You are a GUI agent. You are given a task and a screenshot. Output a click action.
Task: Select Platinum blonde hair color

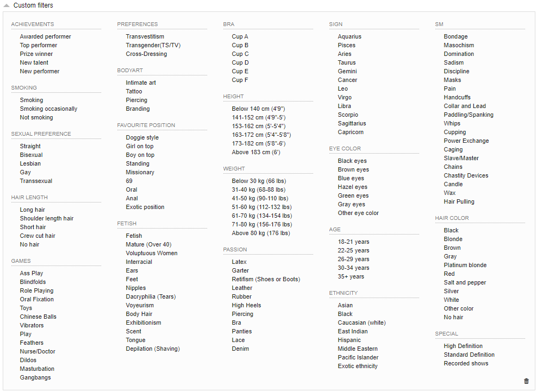coord(465,265)
